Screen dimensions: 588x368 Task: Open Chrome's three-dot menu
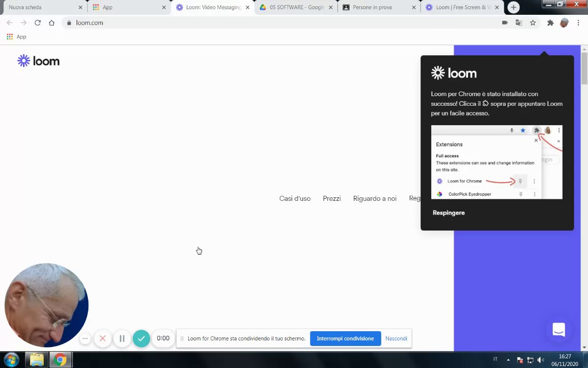coord(578,23)
